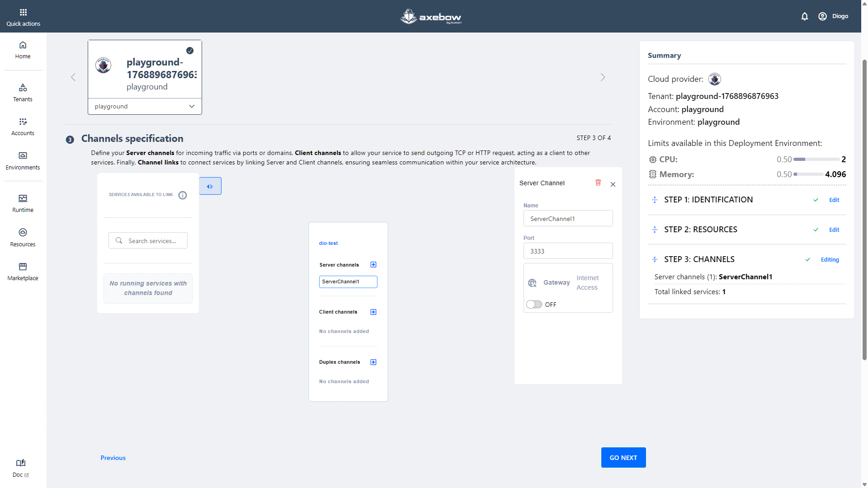Open the notifications bell
The width and height of the screenshot is (868, 488).
click(805, 16)
